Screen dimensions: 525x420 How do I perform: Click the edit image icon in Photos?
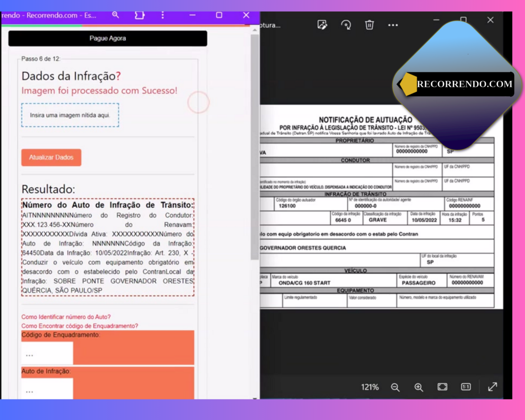[322, 25]
